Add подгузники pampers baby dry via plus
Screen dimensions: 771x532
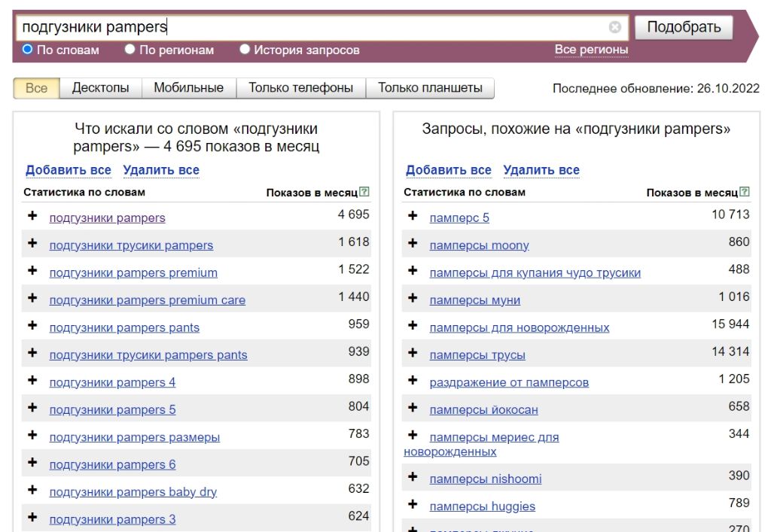[x=32, y=490]
